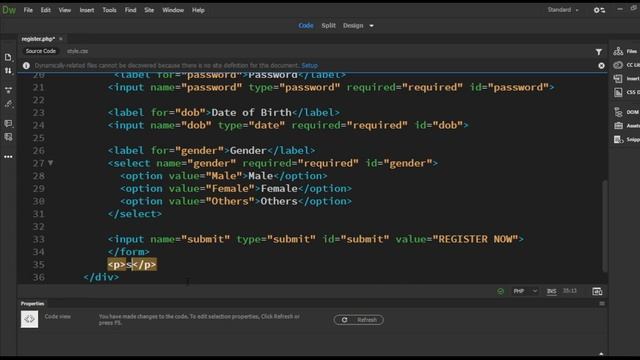Click the expand/collapse code toolbar icon

[x=8, y=90]
